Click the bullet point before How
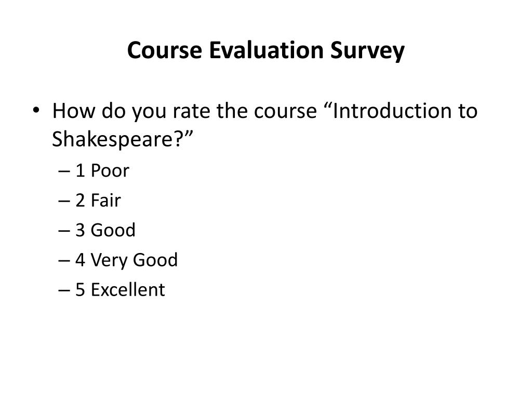 36,110
